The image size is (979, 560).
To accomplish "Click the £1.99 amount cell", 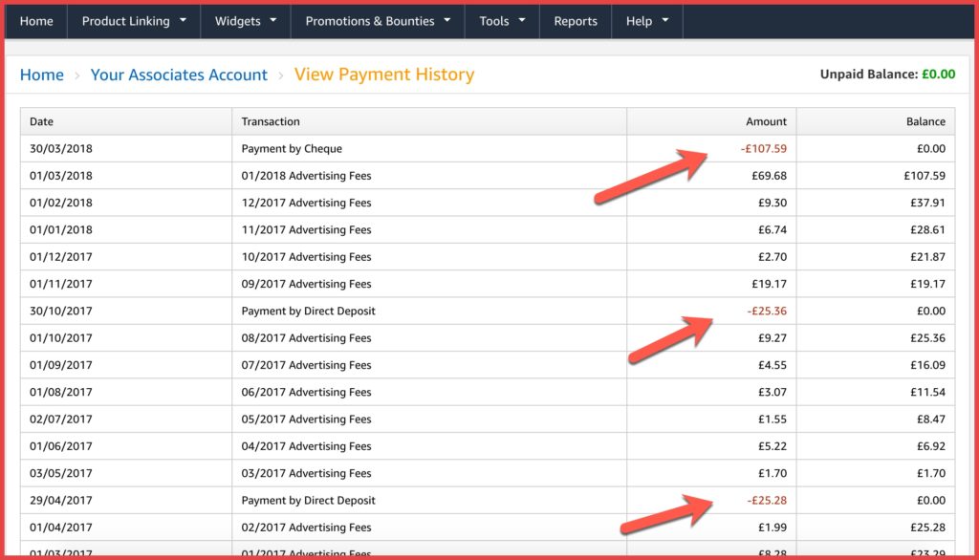I will [x=711, y=528].
